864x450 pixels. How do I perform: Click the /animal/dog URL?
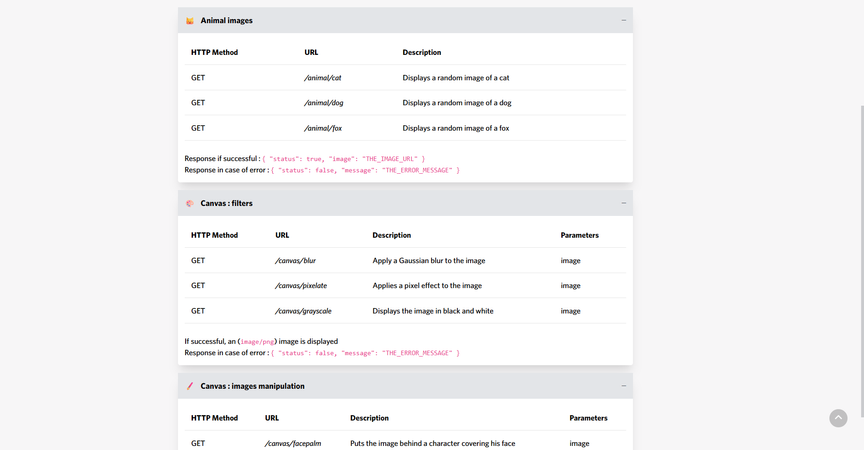tap(324, 103)
